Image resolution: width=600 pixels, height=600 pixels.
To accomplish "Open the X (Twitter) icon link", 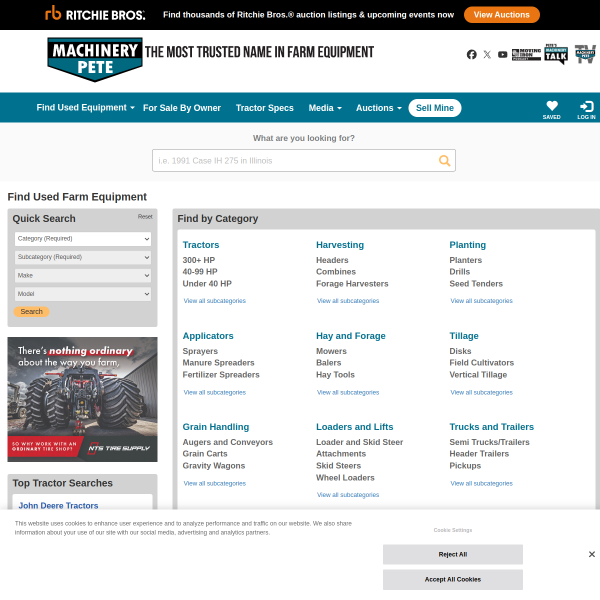I will [487, 54].
